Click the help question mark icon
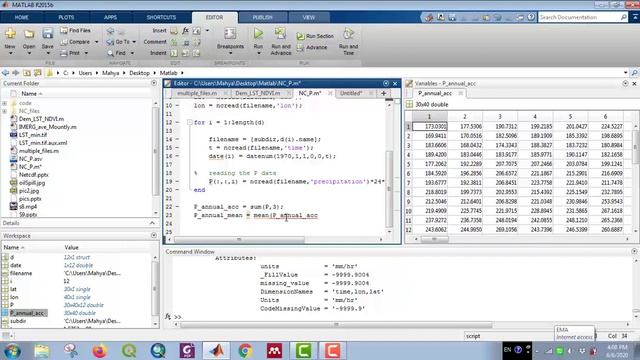Screen dimensions: 640x360 tap(531, 17)
